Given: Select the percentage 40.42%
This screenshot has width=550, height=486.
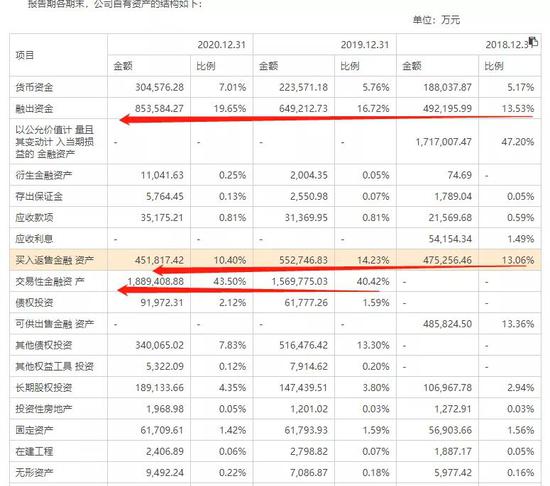Looking at the screenshot, I should click(x=373, y=282).
